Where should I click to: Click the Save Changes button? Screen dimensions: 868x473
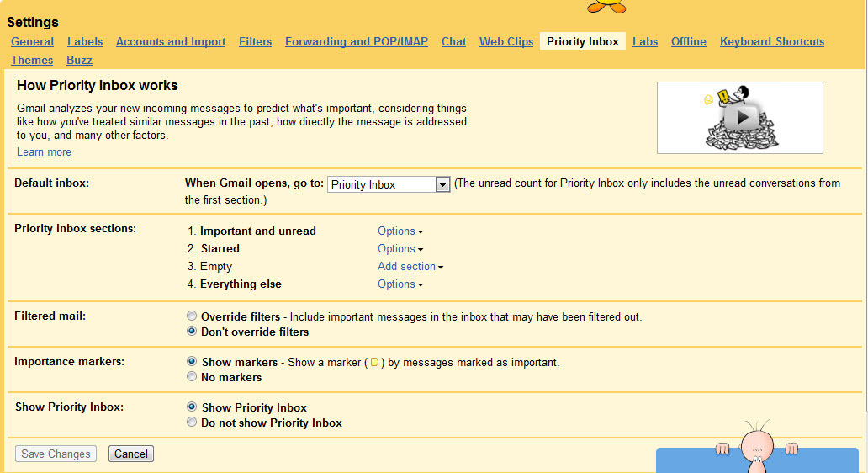(x=56, y=454)
